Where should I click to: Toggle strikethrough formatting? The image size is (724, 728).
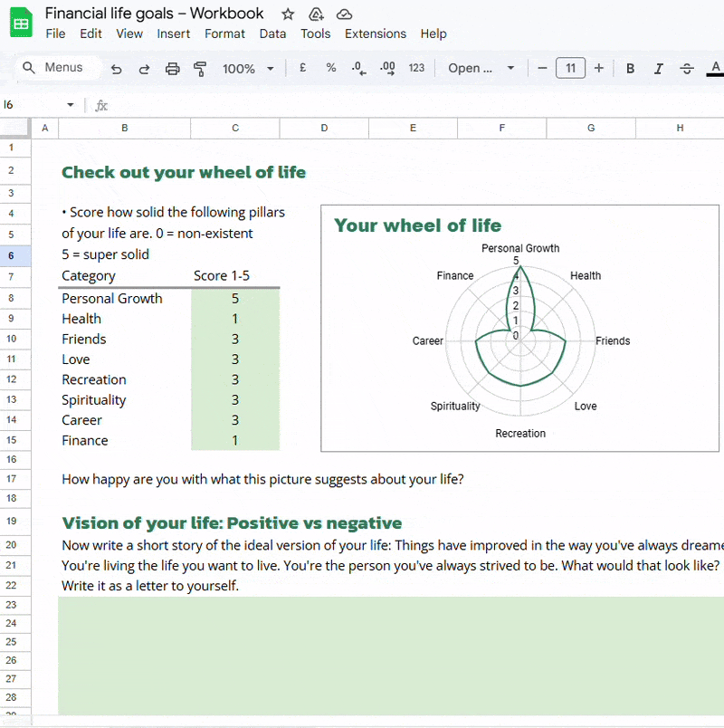(687, 69)
